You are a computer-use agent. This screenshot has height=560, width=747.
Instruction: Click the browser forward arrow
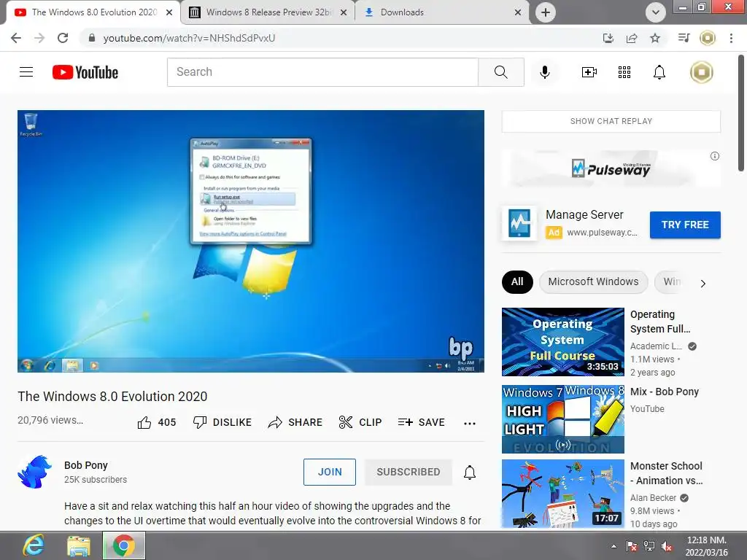[x=39, y=38]
